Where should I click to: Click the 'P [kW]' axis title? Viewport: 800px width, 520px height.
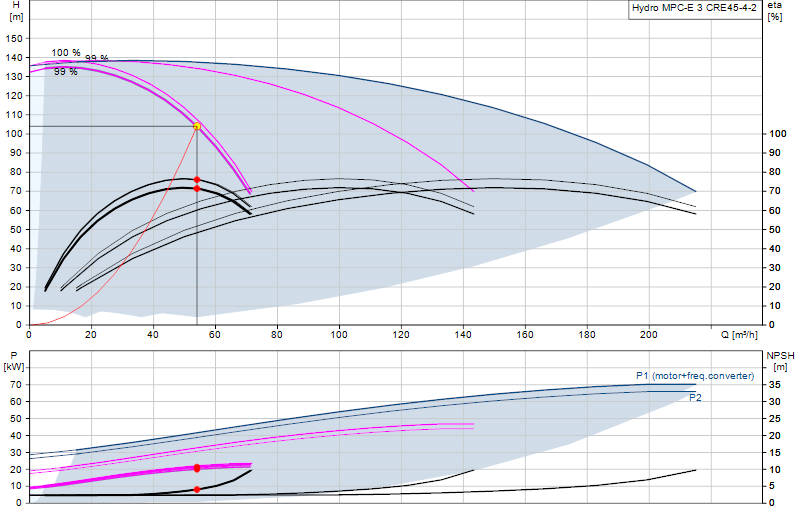point(14,361)
